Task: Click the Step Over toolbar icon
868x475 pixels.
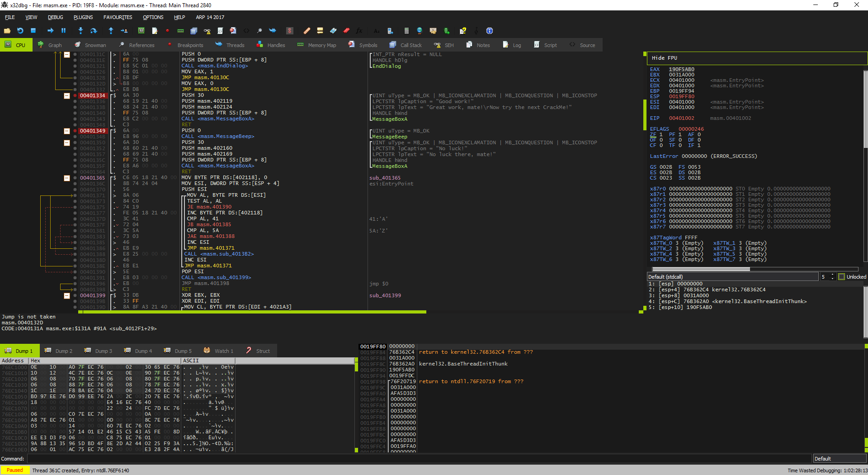Action: coord(94,31)
